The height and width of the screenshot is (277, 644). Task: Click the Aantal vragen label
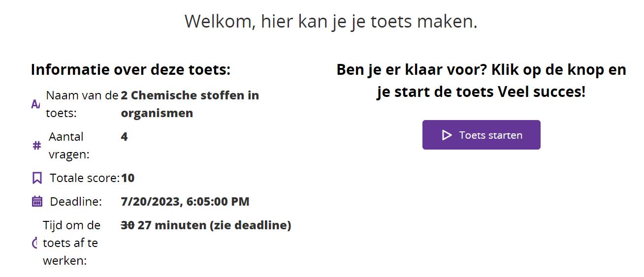[x=69, y=145]
